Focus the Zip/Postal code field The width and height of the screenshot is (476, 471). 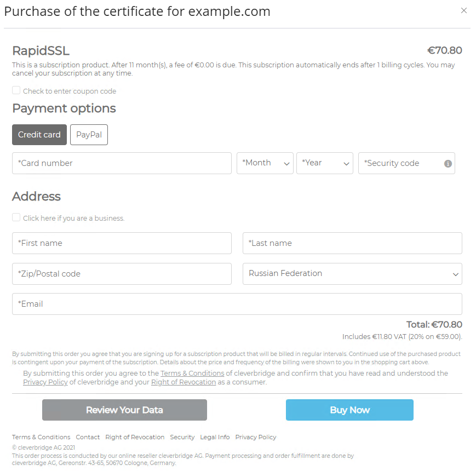tap(122, 274)
